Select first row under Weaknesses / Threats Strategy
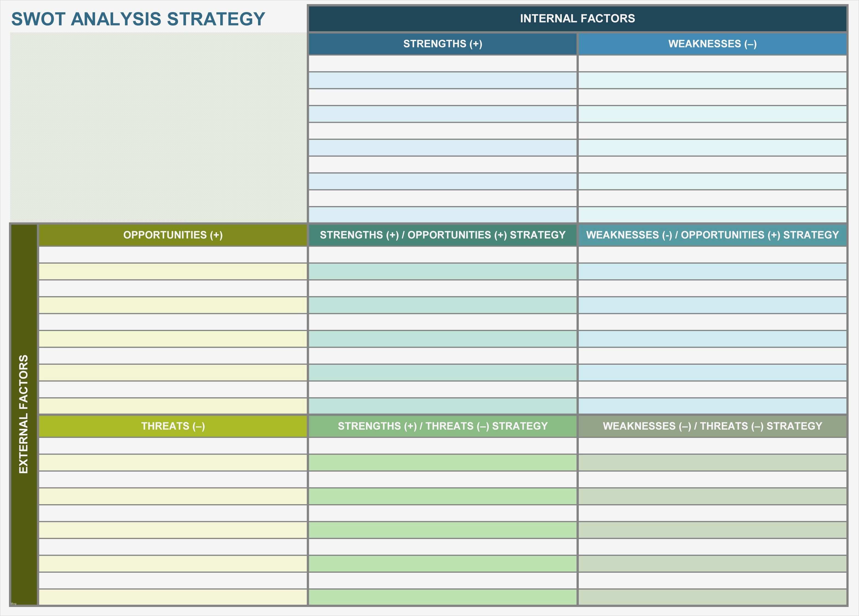 point(712,446)
